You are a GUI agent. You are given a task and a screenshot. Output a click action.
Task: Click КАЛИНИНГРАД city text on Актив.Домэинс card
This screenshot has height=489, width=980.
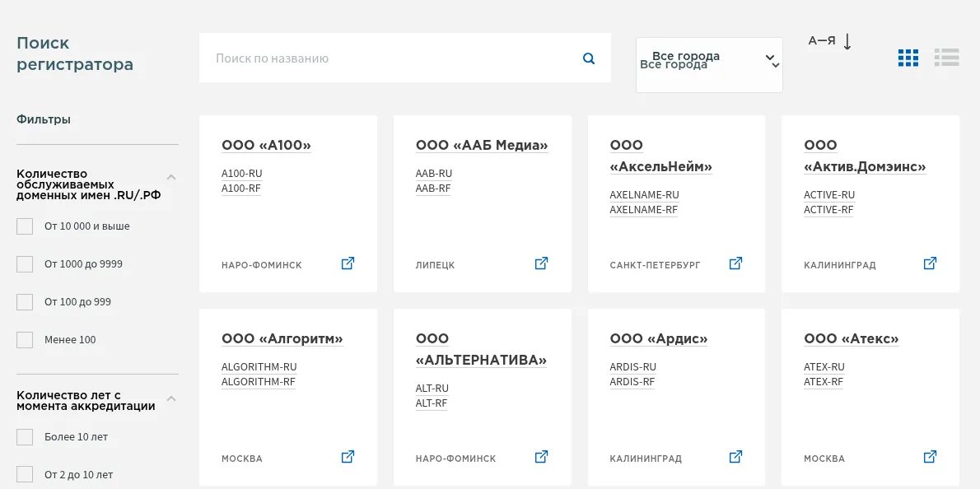(839, 265)
